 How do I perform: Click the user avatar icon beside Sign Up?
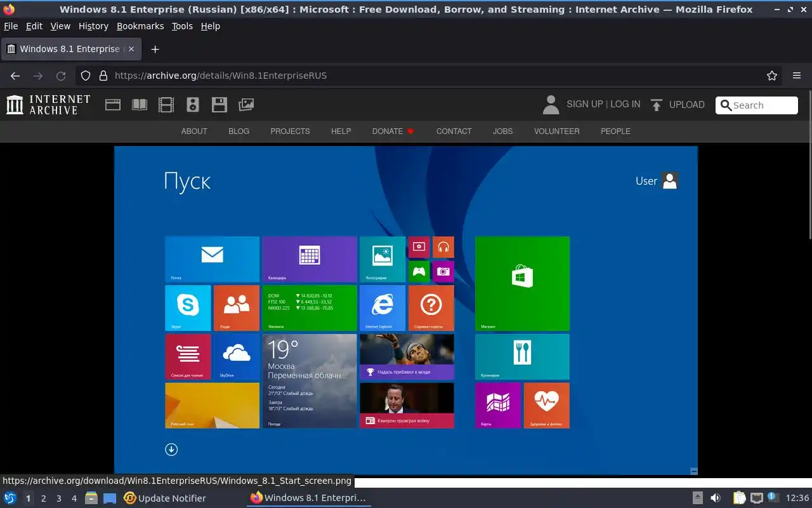tap(551, 105)
